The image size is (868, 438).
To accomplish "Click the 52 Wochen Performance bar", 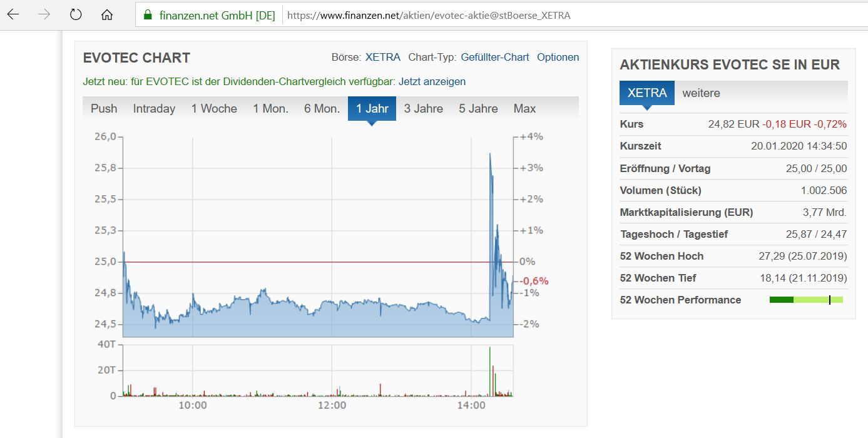I will (806, 300).
